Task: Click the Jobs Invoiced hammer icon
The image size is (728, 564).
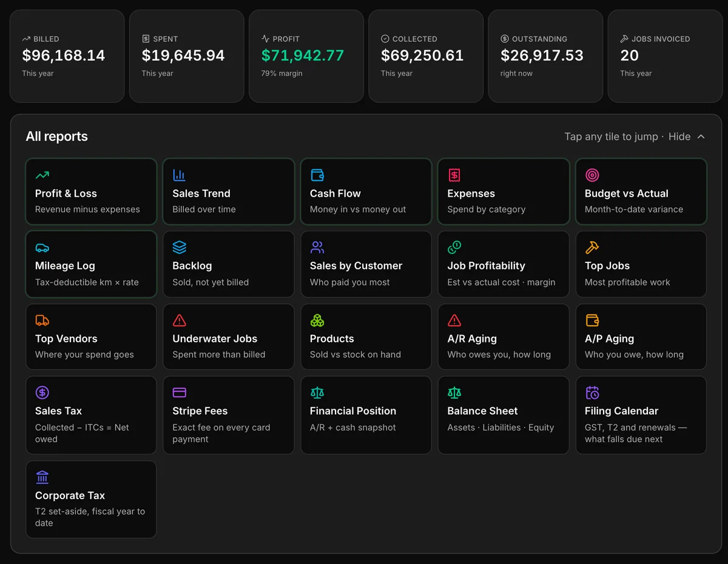Action: (x=624, y=39)
